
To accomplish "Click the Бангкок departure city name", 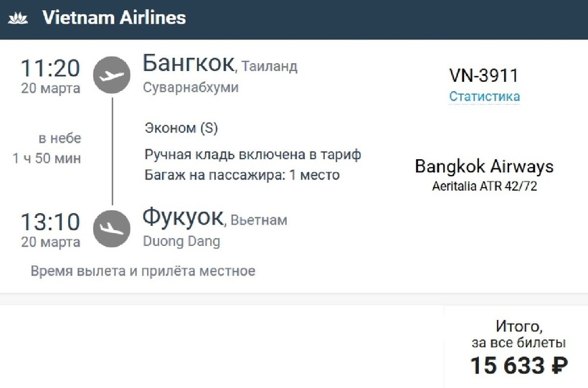I will 189,63.
